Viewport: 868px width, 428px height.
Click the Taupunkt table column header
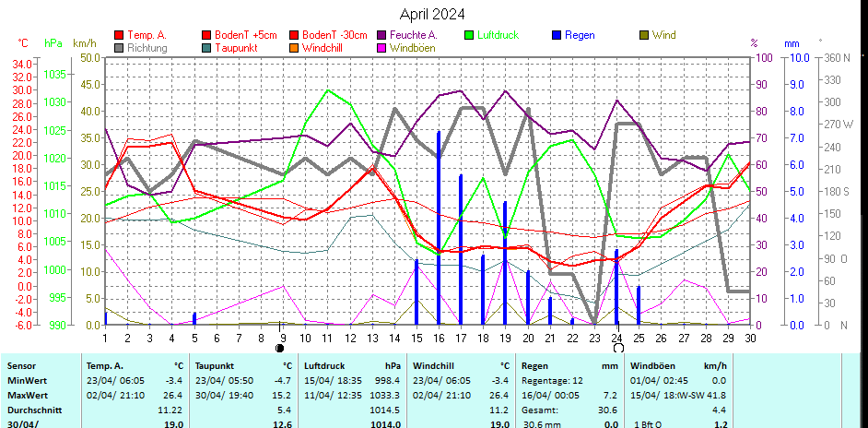coord(214,366)
